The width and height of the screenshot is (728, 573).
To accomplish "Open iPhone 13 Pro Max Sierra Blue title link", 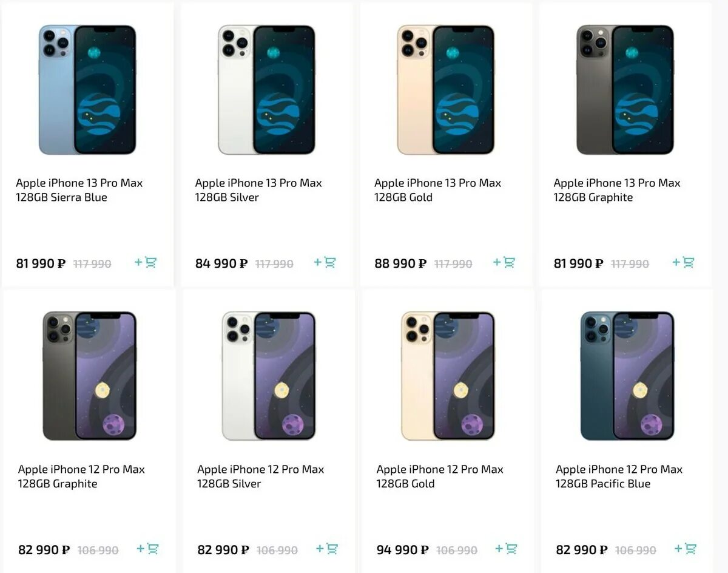I will click(79, 190).
